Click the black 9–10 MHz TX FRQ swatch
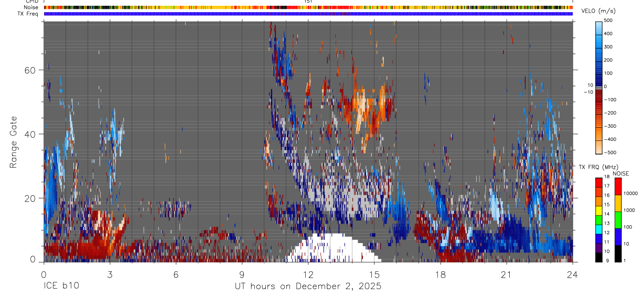The width and height of the screenshot is (644, 297). 598,257
